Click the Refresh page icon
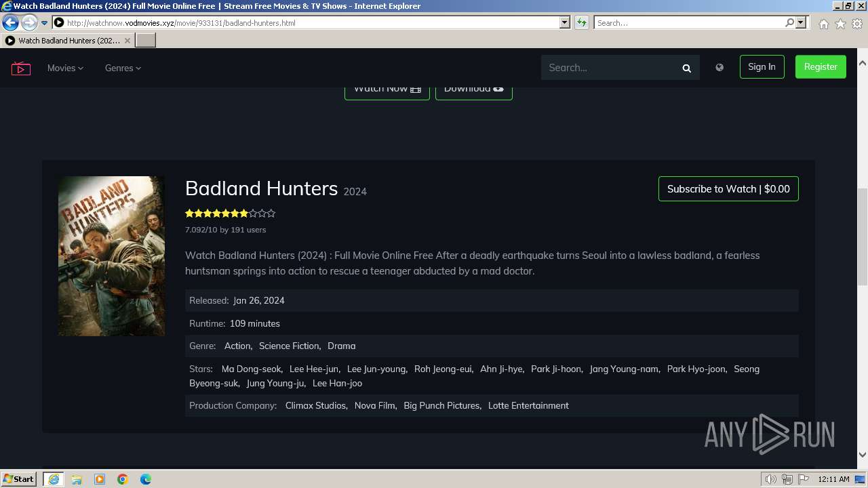 click(581, 22)
